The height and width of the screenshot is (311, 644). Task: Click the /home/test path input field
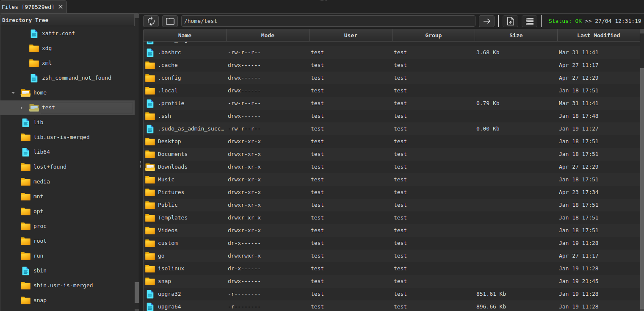click(x=328, y=21)
